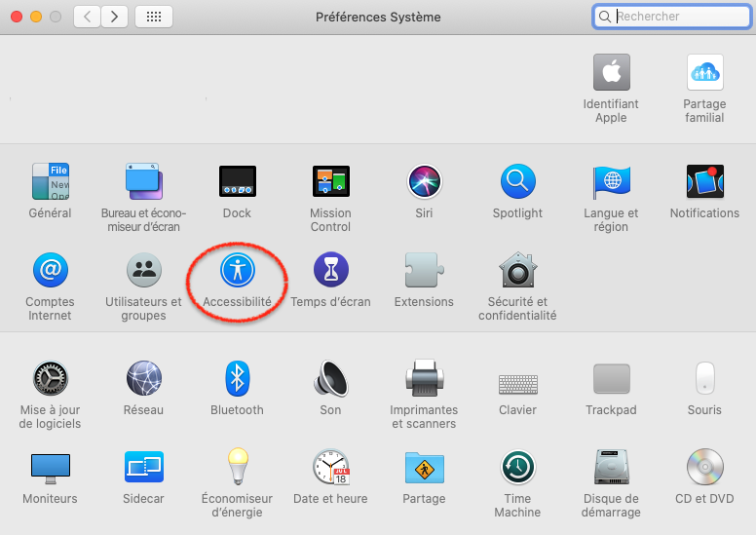
Task: Click the forward navigation arrow
Action: pos(114,17)
